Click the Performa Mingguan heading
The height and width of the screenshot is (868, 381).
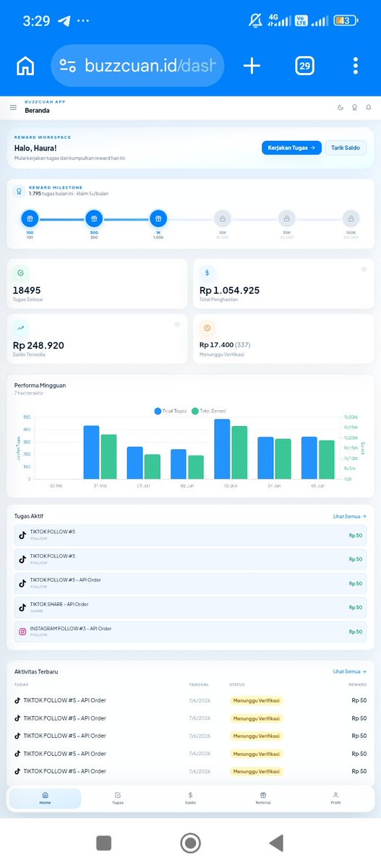40,386
